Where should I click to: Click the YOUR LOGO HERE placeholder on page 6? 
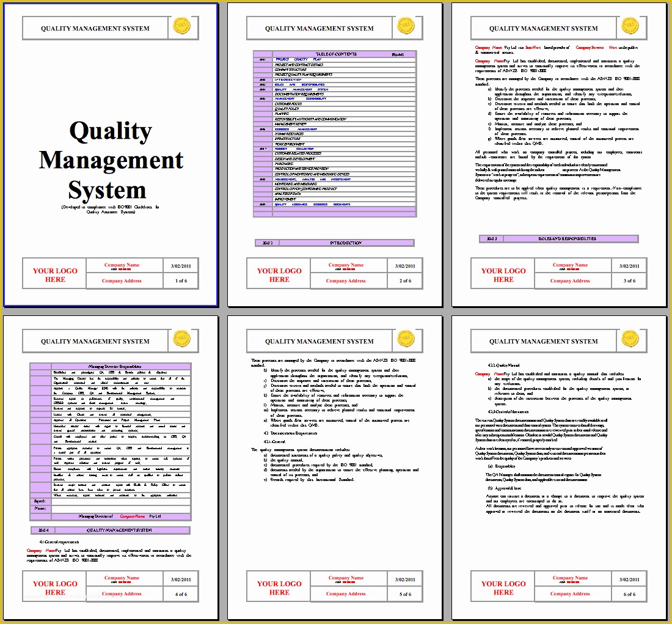pos(503,589)
